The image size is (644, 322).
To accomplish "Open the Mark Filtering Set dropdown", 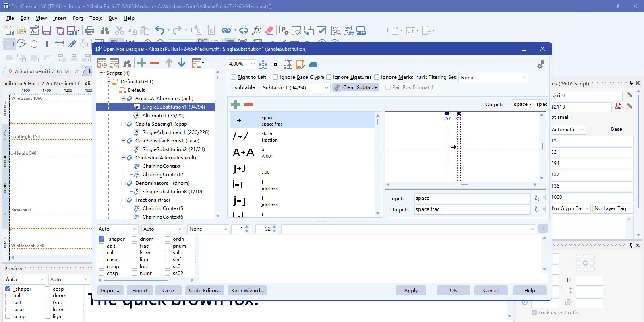I will click(493, 78).
